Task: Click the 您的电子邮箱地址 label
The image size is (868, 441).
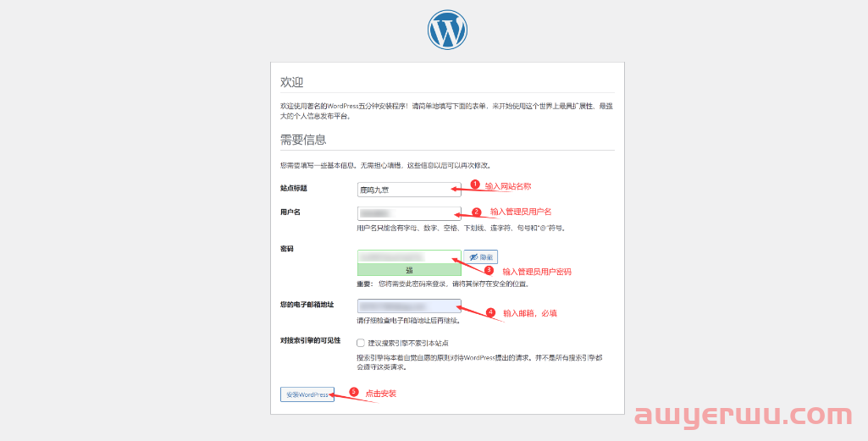Action: click(x=307, y=305)
